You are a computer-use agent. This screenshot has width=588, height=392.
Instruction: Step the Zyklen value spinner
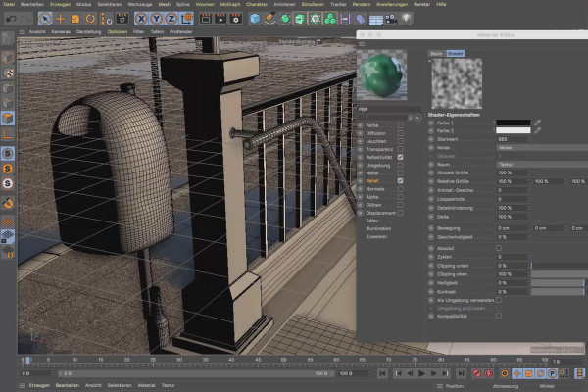tap(528, 257)
